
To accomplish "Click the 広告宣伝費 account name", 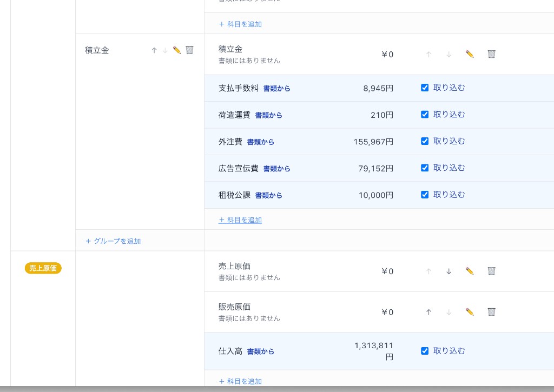I will click(239, 169).
